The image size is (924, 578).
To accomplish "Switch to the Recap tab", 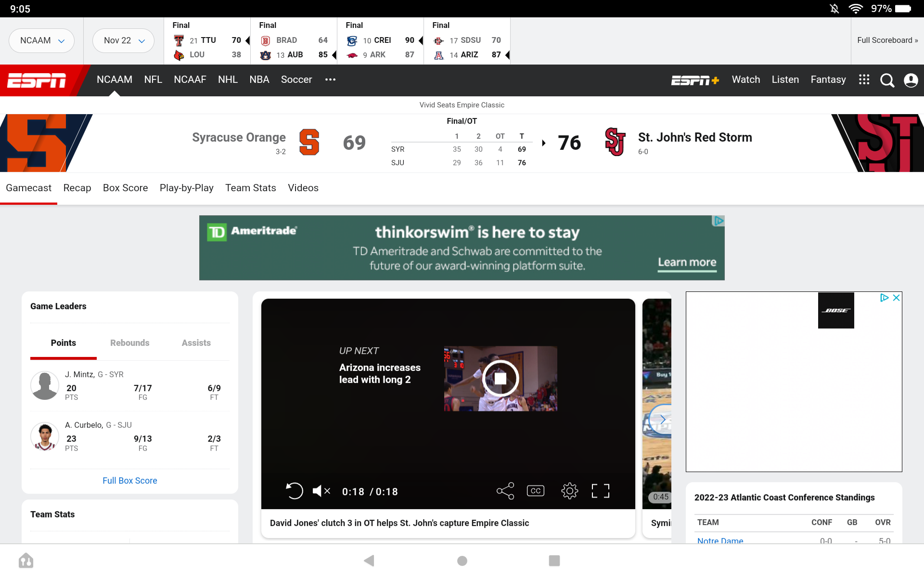I will click(77, 188).
